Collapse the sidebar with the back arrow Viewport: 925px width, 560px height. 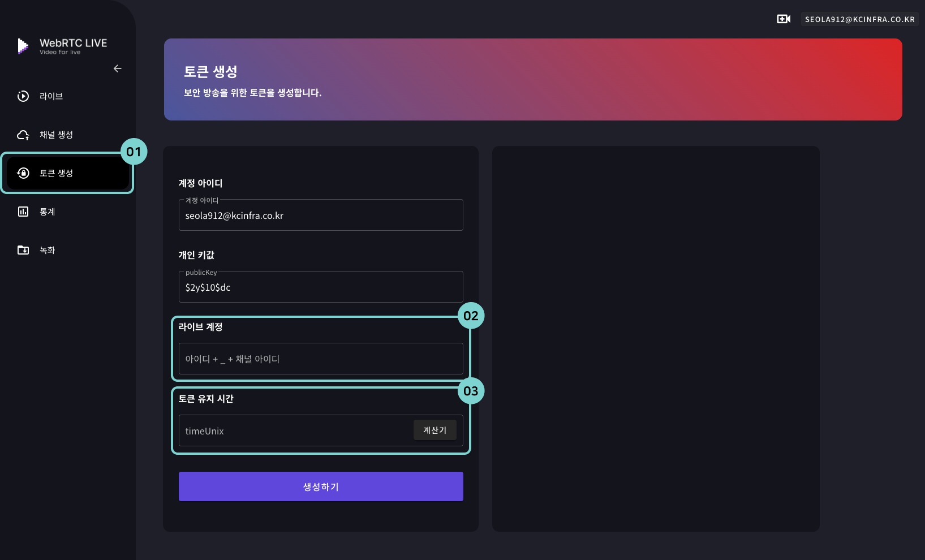[118, 68]
